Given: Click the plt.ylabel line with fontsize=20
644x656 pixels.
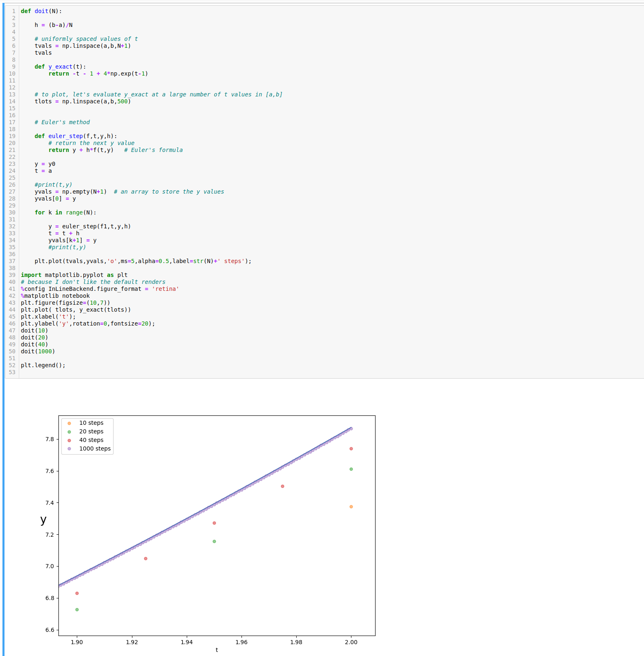Looking at the screenshot, I should point(88,324).
